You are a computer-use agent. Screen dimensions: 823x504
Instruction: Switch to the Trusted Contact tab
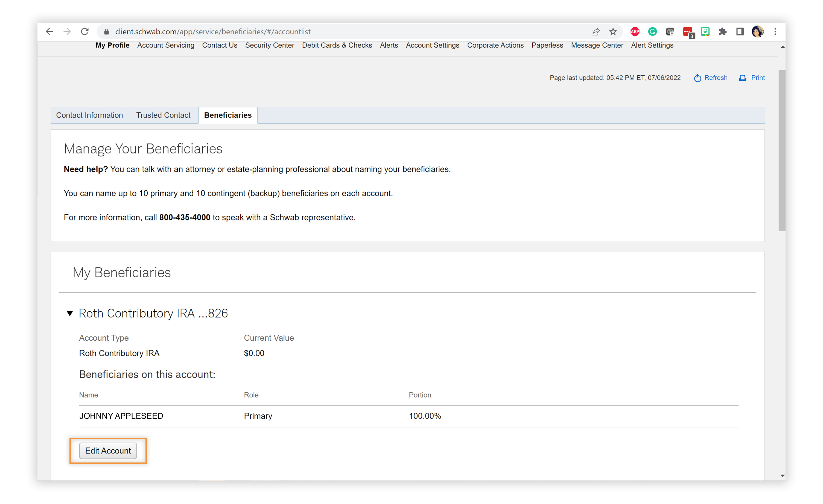(163, 115)
